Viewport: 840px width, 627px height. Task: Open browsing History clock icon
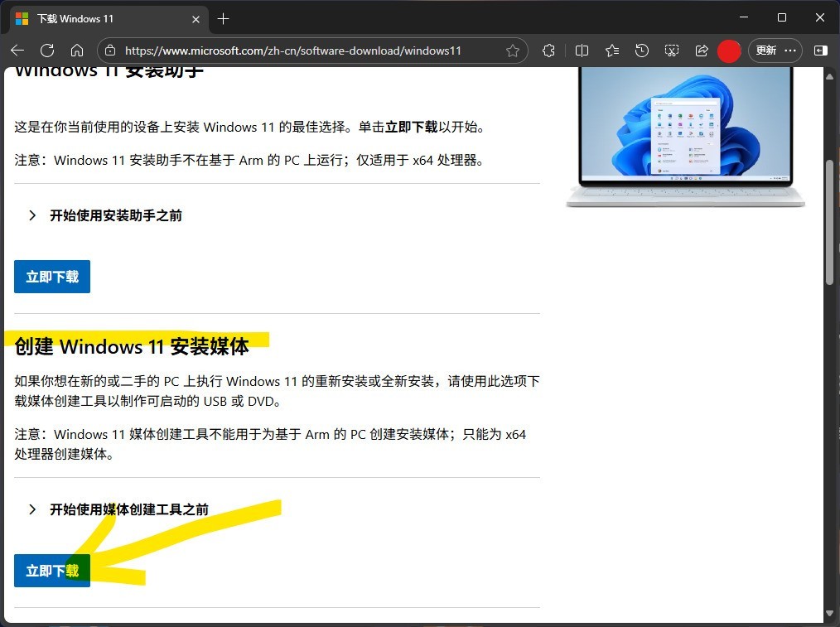(x=642, y=51)
